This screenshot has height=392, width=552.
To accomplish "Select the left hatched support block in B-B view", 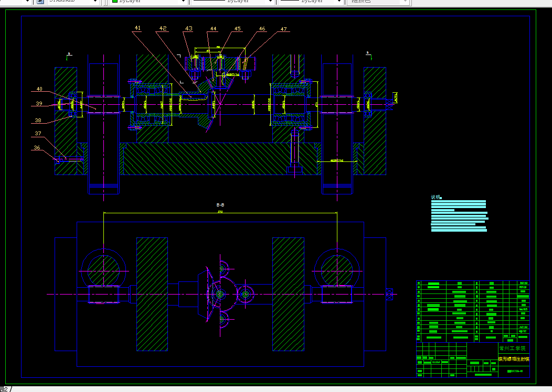I will click(x=152, y=295).
